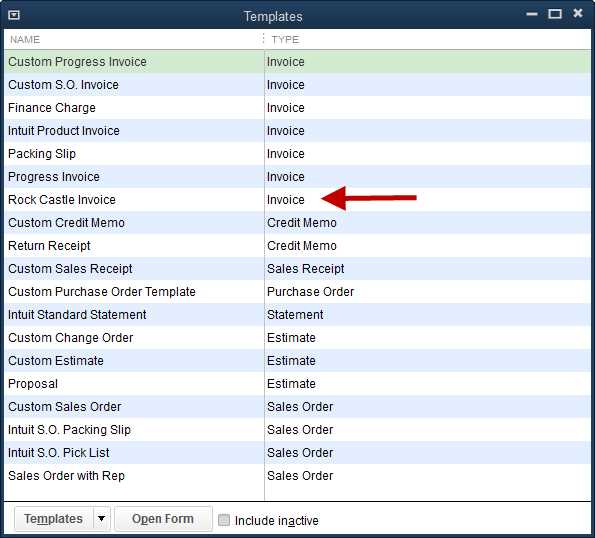
Task: Open the window menu icon in title bar
Action: [14, 15]
